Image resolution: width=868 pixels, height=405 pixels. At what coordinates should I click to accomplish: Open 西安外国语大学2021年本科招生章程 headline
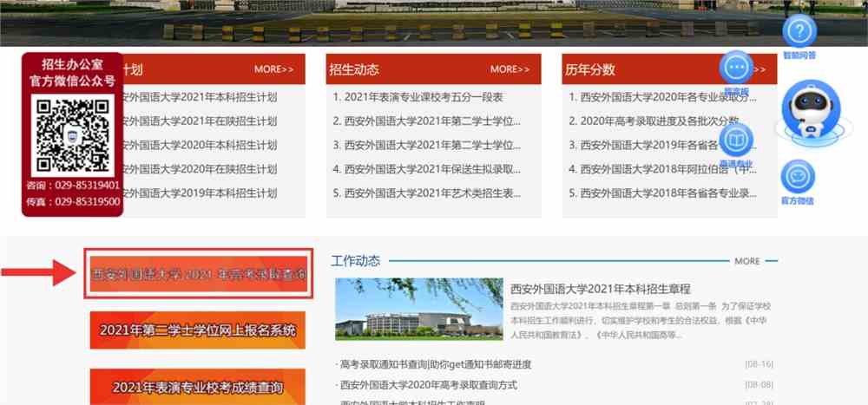pos(601,289)
